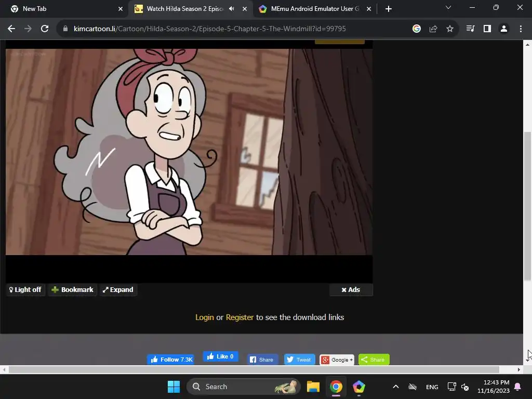
Task: Click the scroll up arrow
Action: 527,44
